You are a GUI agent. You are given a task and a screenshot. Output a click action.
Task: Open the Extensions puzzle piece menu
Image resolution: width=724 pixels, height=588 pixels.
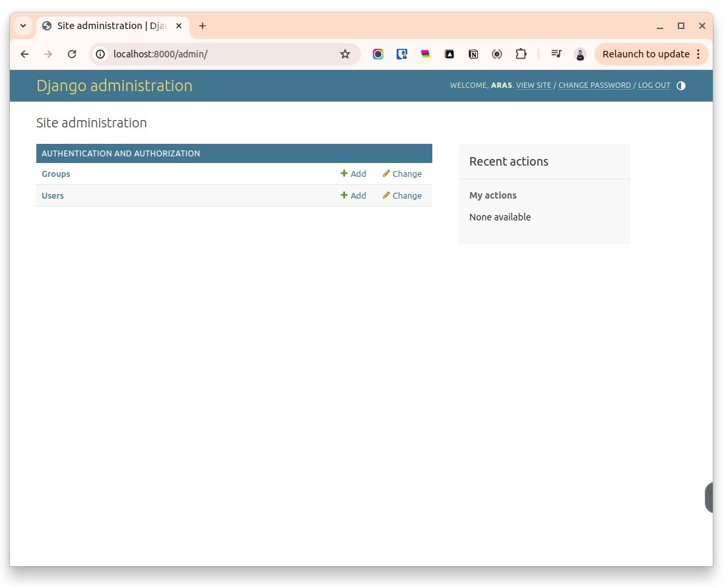(521, 54)
